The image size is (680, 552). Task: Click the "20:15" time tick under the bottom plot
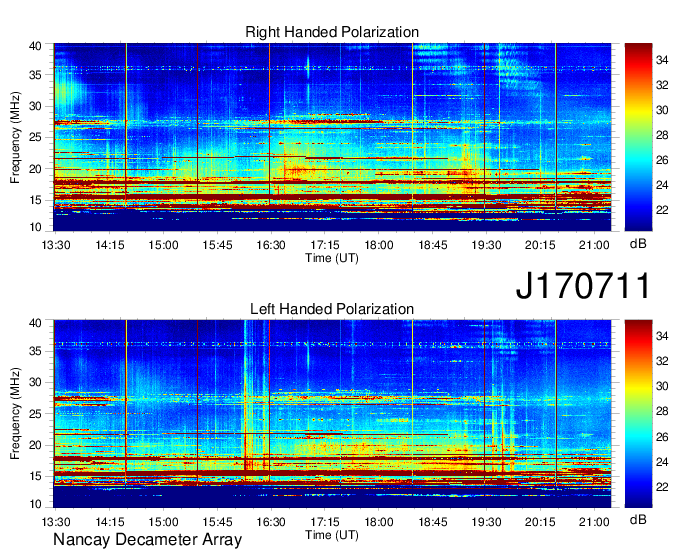click(540, 522)
